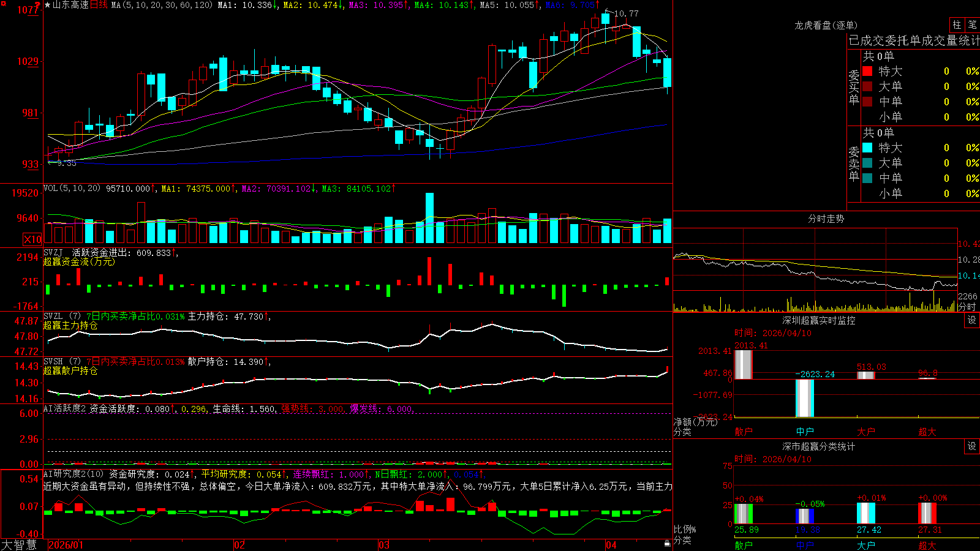Click the 大户 bar valued 27.42

coord(866,513)
